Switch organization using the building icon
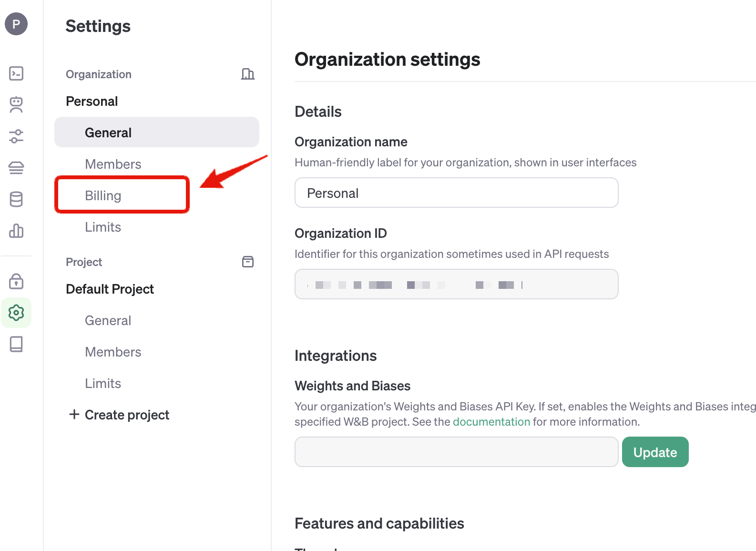756x551 pixels. click(247, 74)
